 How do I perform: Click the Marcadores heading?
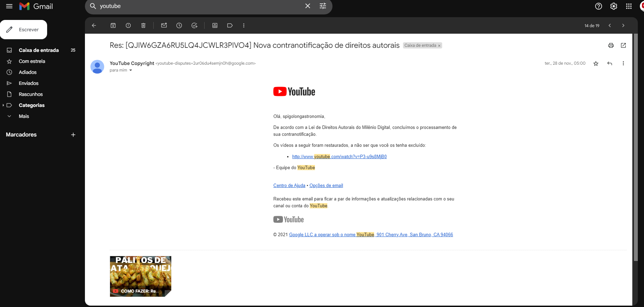tap(21, 135)
